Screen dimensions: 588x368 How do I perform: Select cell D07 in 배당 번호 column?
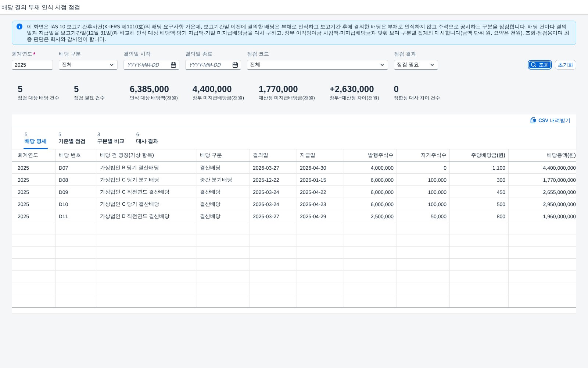[x=76, y=168]
